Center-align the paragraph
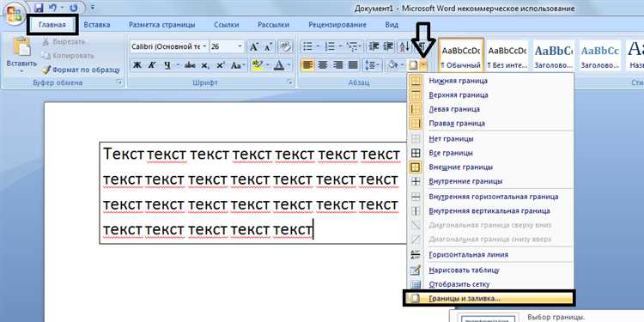The width and height of the screenshot is (644, 322). (x=323, y=65)
